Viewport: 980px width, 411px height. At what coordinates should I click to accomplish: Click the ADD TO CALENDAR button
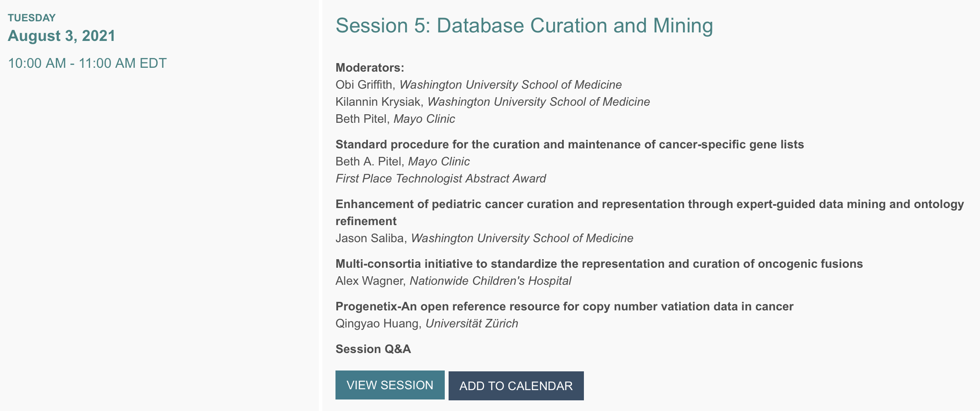[516, 386]
